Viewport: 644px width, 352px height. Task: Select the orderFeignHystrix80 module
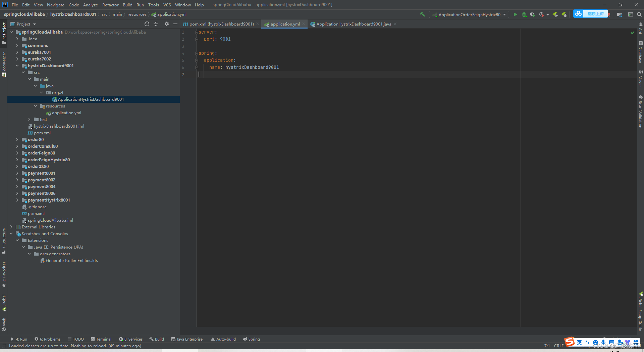pos(49,160)
